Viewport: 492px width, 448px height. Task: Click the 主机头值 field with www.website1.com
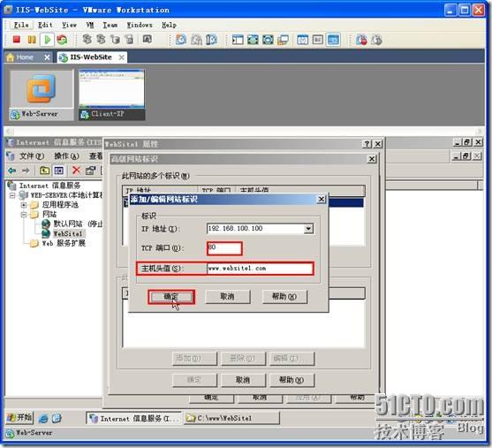pyautogui.click(x=260, y=269)
